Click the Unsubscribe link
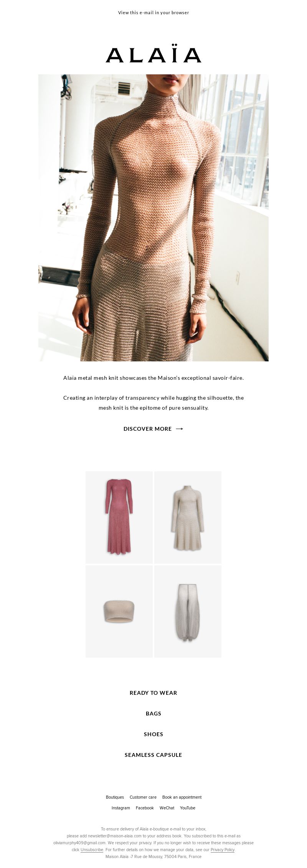Viewport: 307px width, 868px height. tap(92, 850)
